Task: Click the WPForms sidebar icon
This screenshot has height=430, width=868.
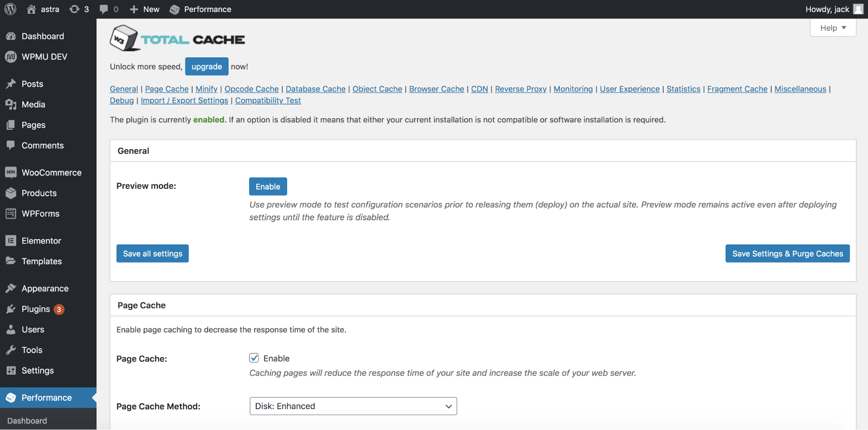Action: (11, 213)
